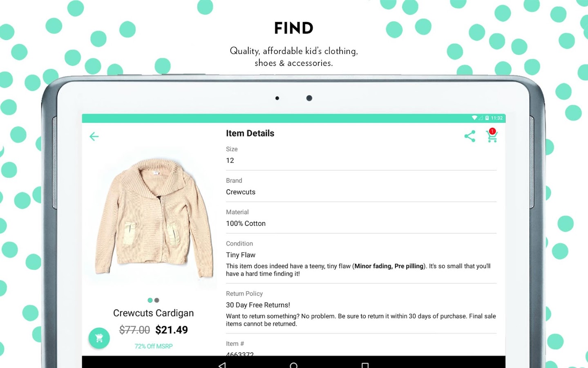Viewport: 588px width, 368px height.
Task: Add the Crewcuts Cardigan to cart
Action: 98,338
